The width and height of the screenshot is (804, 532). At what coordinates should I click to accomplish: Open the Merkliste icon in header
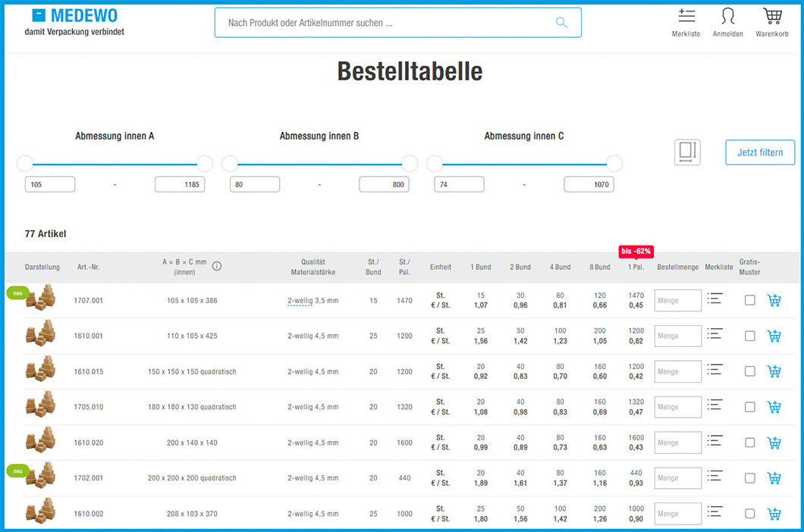pos(686,17)
